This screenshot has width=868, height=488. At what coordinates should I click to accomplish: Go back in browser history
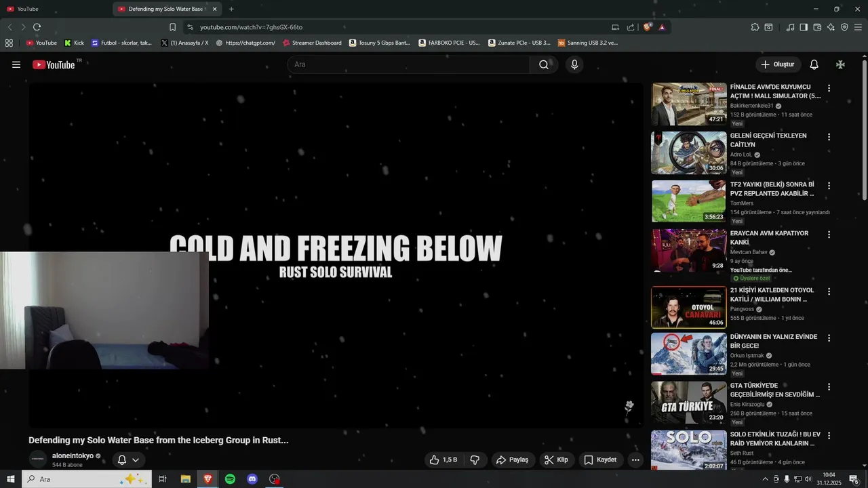pyautogui.click(x=9, y=27)
